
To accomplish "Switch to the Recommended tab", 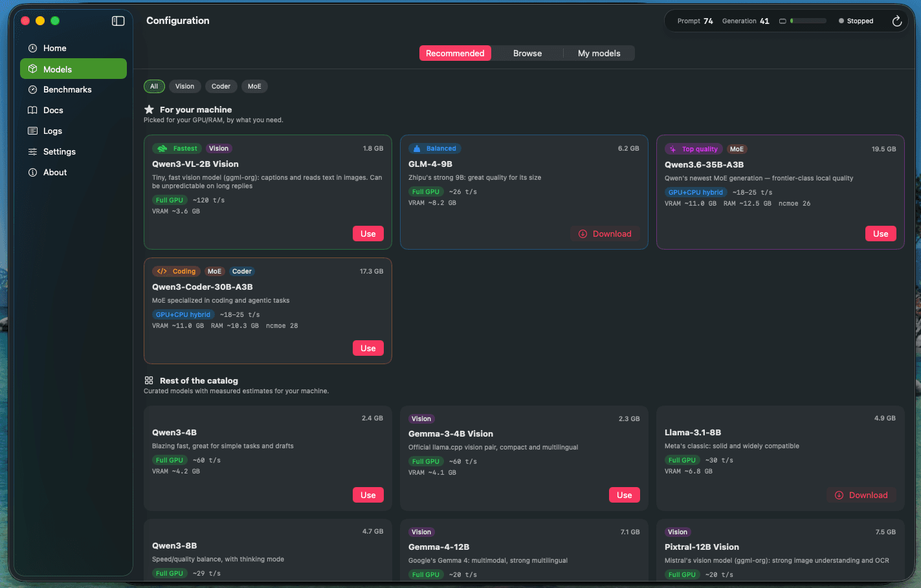I will click(455, 53).
